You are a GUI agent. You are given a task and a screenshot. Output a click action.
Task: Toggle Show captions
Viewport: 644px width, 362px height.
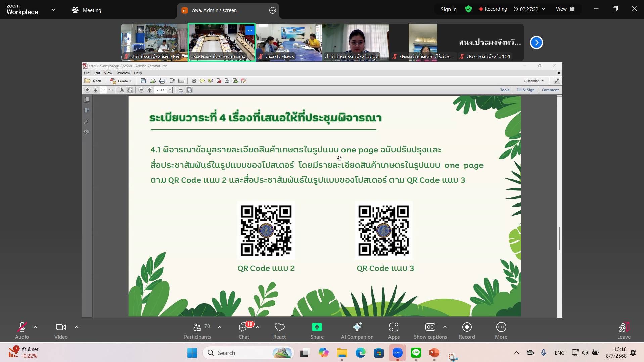coord(430,331)
